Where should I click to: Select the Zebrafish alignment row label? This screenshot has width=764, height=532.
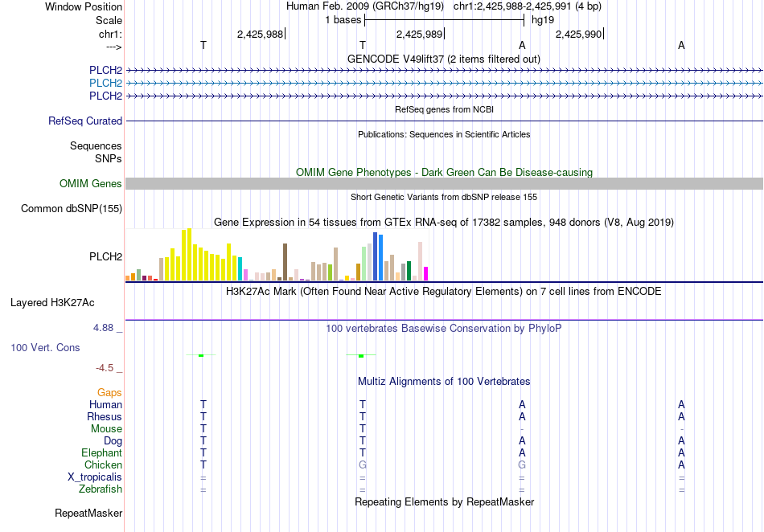point(101,489)
